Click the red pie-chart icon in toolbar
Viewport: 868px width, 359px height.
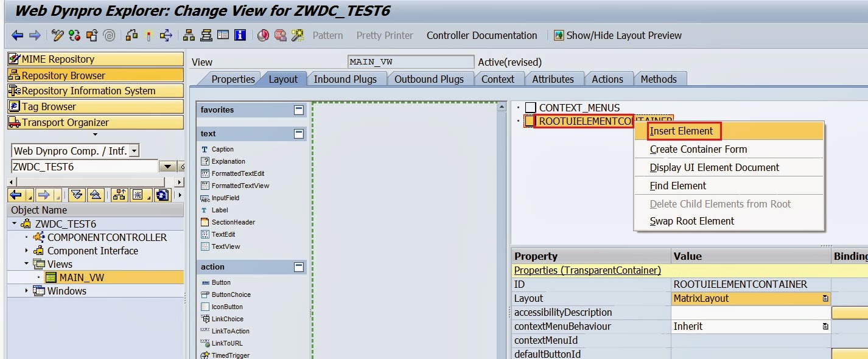pos(263,35)
